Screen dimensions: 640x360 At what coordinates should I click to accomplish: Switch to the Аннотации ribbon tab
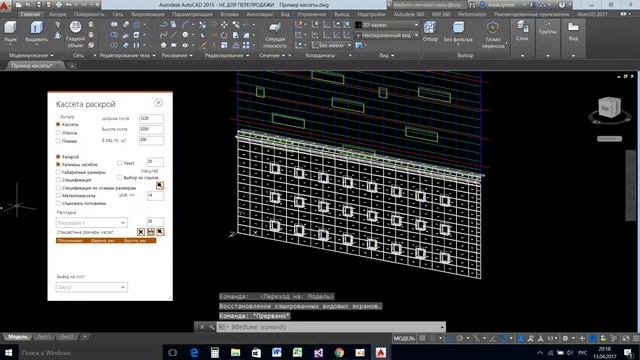[x=260, y=14]
